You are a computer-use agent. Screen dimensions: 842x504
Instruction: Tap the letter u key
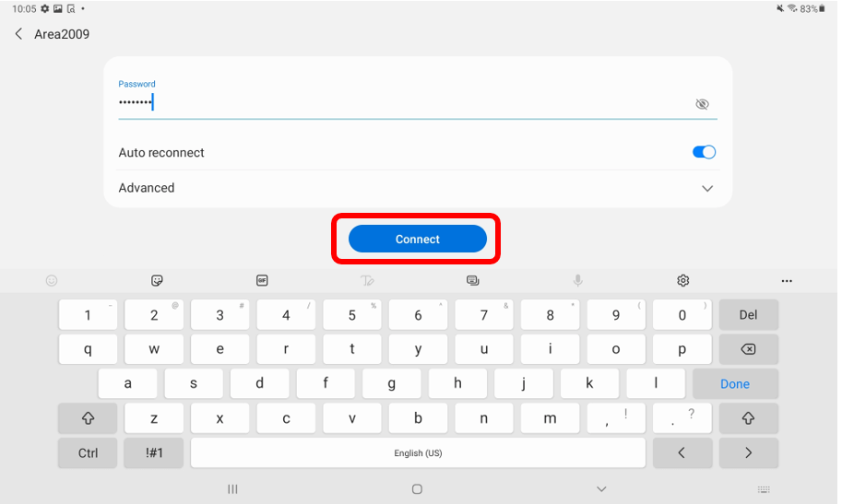click(484, 349)
